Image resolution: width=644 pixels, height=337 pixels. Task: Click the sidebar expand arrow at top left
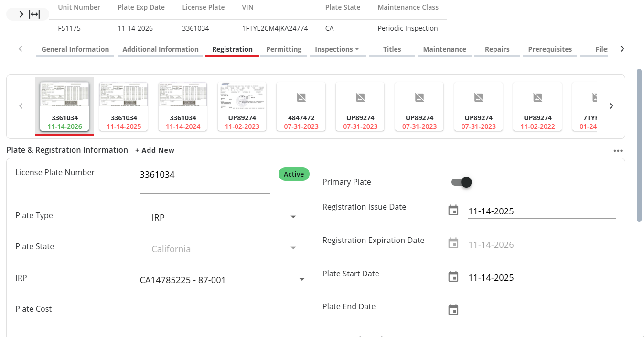[x=20, y=14]
